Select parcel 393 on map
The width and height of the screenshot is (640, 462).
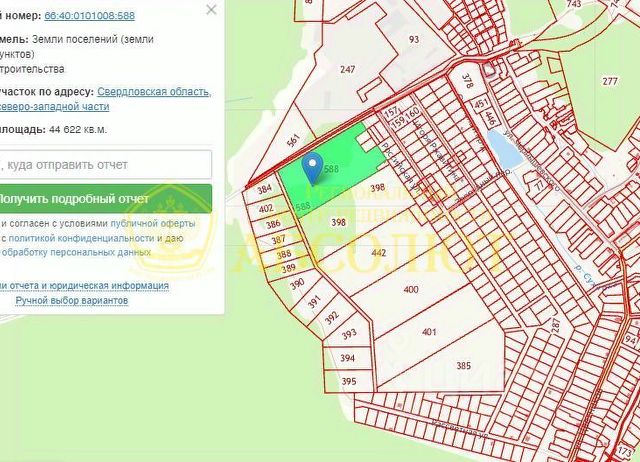[x=349, y=335]
